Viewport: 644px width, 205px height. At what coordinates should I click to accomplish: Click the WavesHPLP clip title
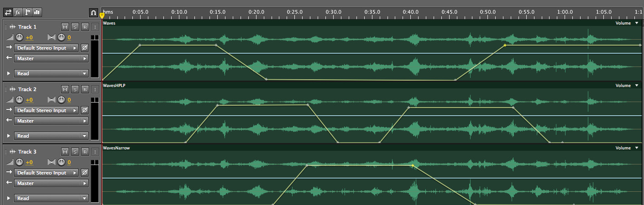115,86
